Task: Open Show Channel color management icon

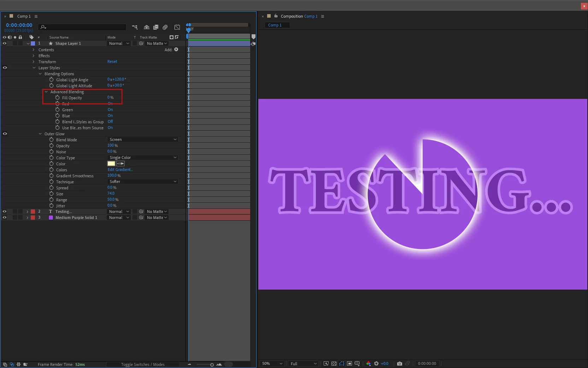Action: pos(369,363)
